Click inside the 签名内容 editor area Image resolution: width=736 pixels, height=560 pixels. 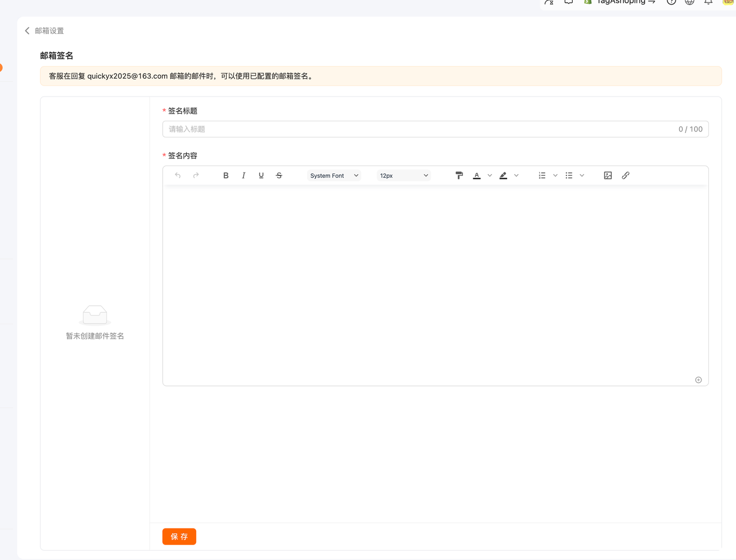pyautogui.click(x=435, y=285)
